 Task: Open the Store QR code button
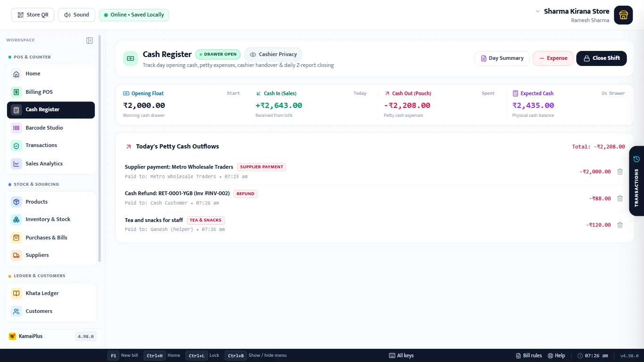tap(33, 15)
